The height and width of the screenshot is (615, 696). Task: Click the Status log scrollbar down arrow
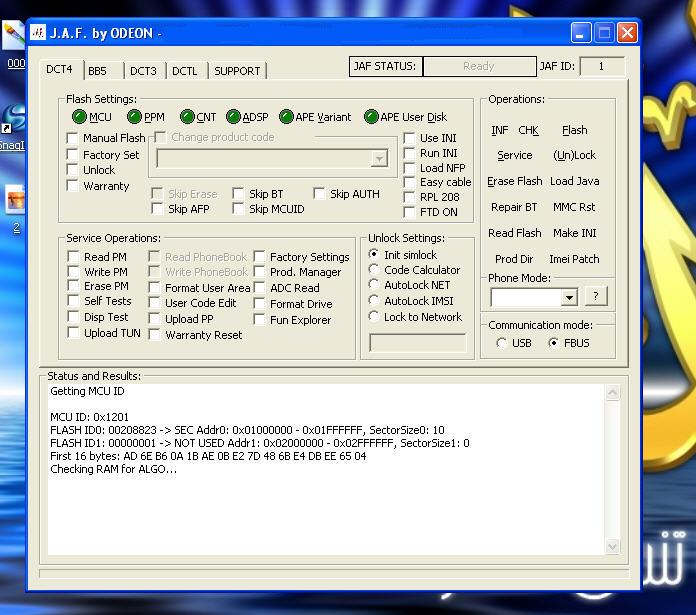coord(613,547)
